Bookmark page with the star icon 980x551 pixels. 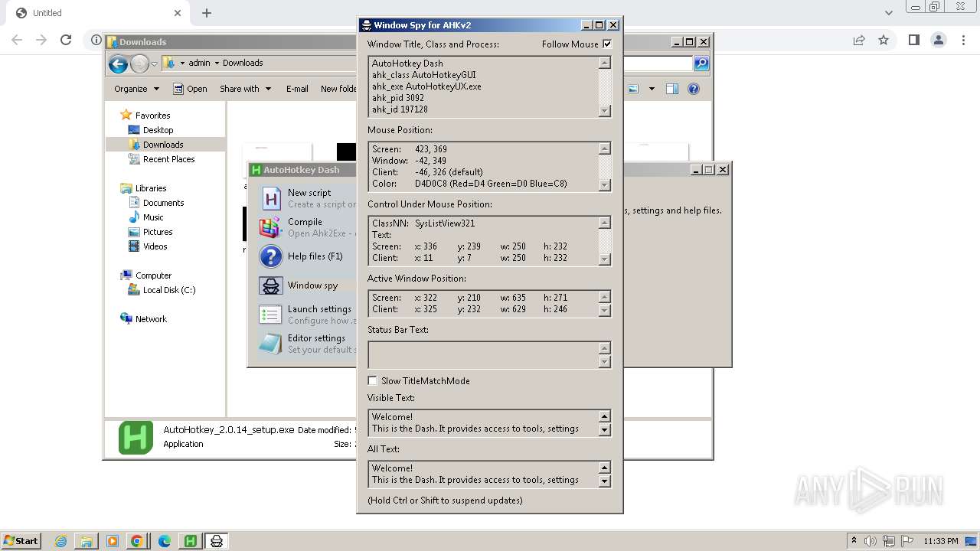[884, 40]
